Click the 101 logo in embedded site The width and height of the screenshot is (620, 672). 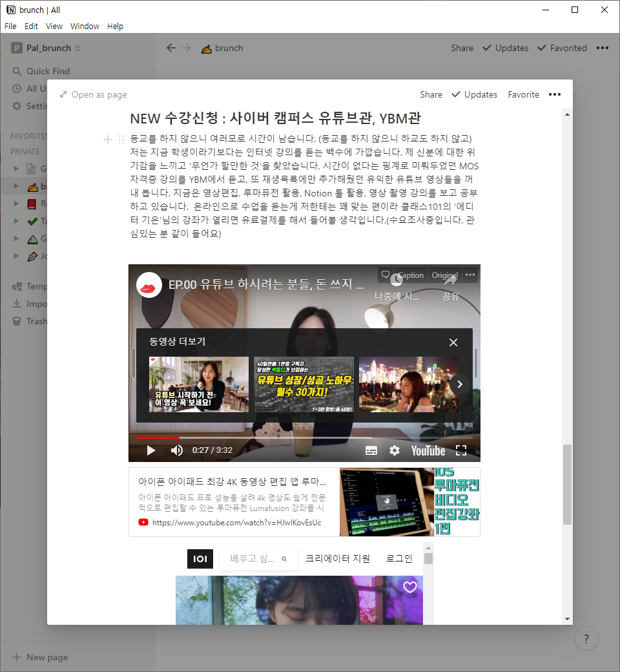(x=200, y=559)
